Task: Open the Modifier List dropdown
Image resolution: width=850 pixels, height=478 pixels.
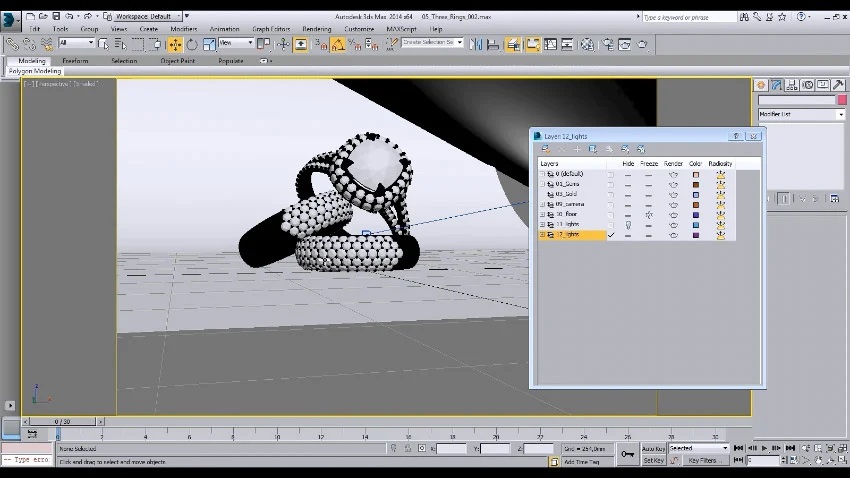Action: [800, 115]
